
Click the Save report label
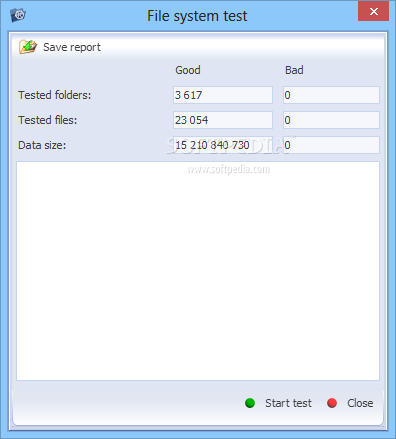(72, 47)
